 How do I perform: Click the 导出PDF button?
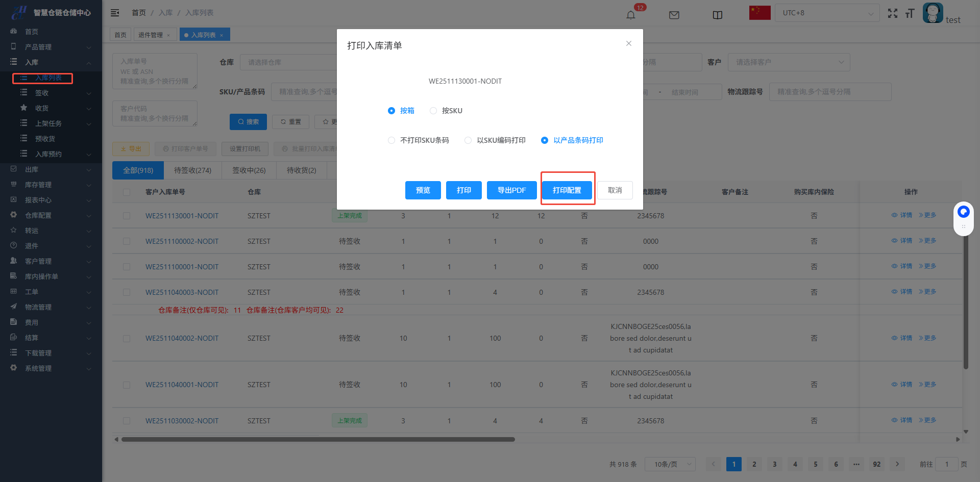coord(511,190)
